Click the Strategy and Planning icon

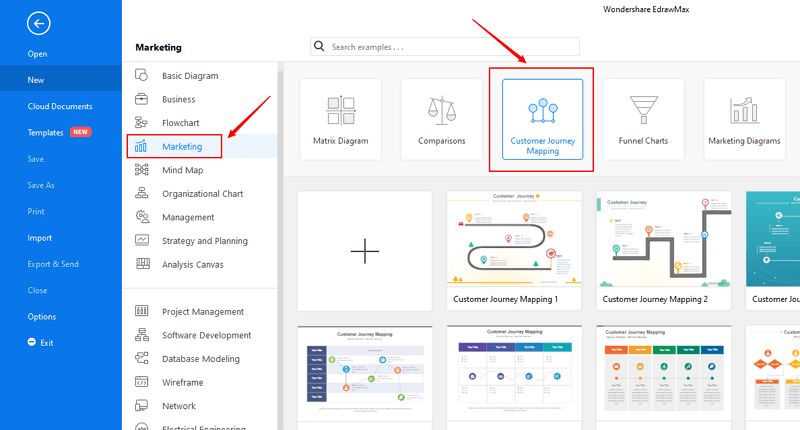pos(142,240)
